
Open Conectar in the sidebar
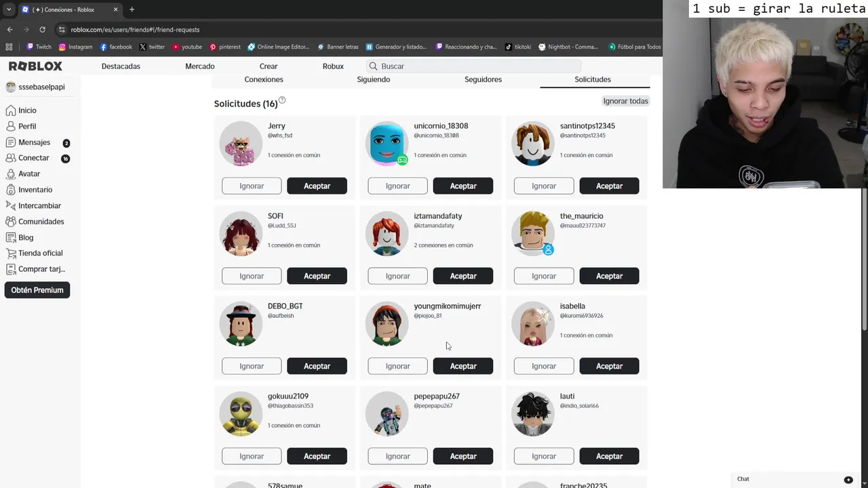coord(33,158)
